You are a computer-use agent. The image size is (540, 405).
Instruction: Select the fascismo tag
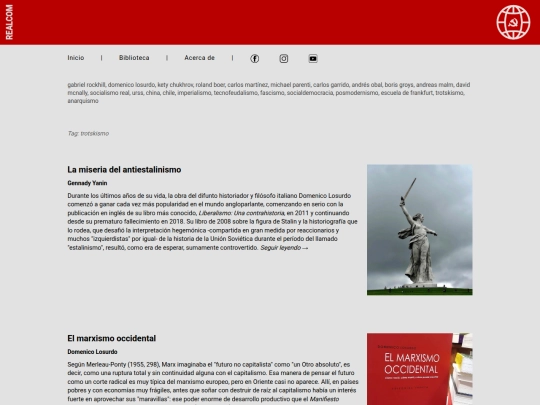tap(272, 93)
